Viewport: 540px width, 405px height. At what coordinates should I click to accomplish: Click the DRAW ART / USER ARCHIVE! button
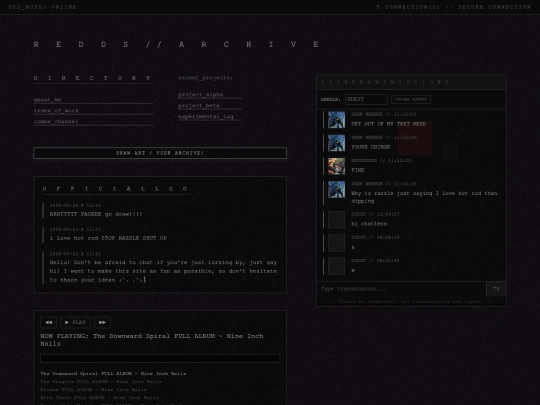click(160, 153)
